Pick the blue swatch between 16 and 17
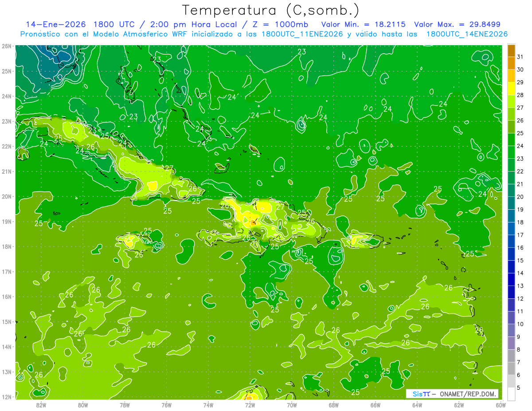This screenshot has height=411, width=532. tap(512, 241)
